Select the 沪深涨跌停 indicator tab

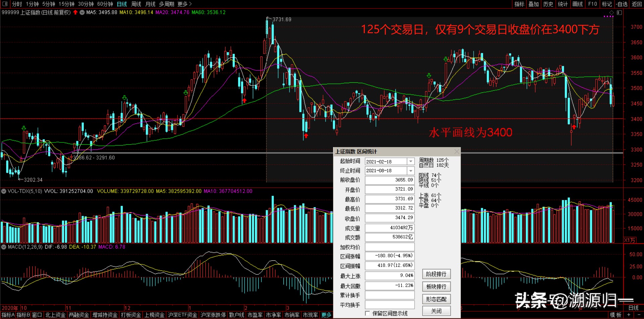213,315
